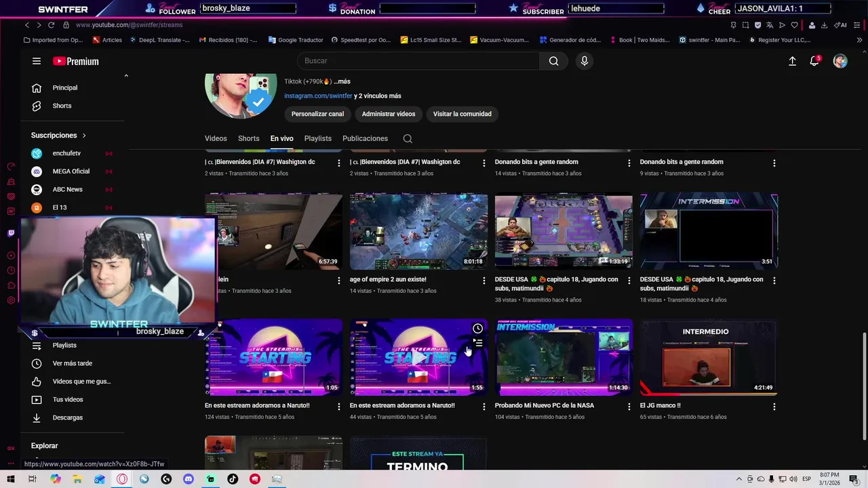Open Shorts from the sidebar
Screen dimensions: 868x488
tap(62, 106)
